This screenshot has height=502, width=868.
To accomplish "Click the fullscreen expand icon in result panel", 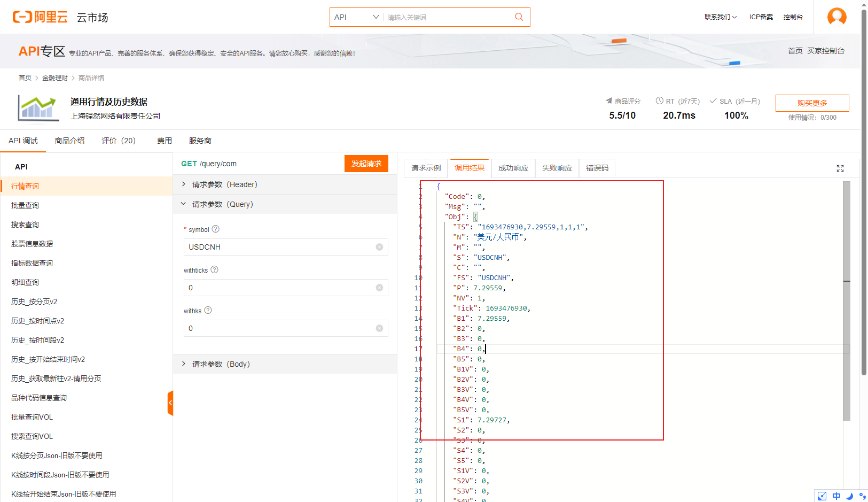I will point(840,168).
